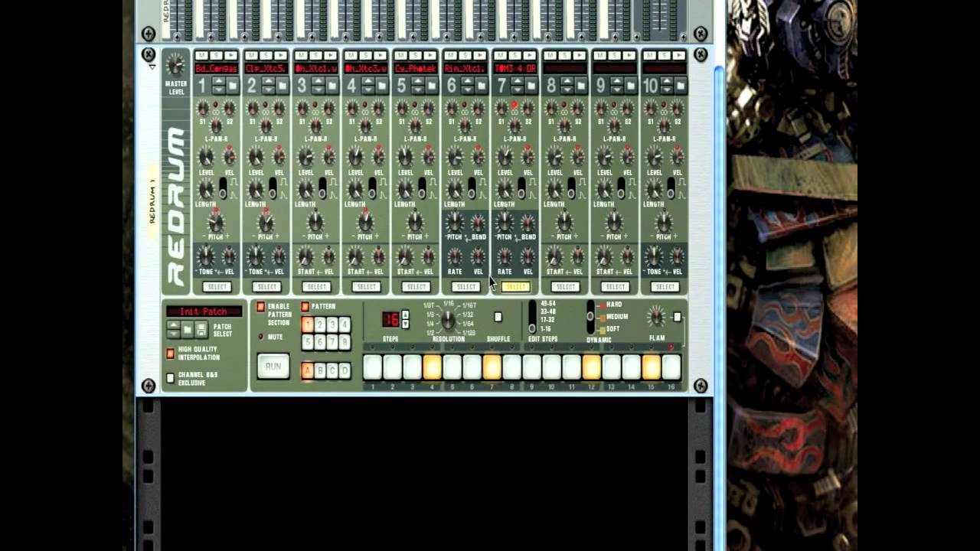The width and height of the screenshot is (980, 551).
Task: Browse samples with channel 1 folder icon
Action: 233,86
